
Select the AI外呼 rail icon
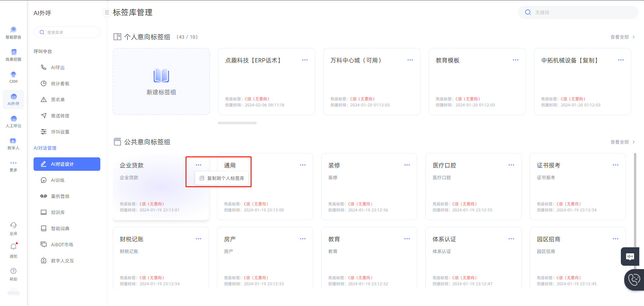[x=13, y=99]
